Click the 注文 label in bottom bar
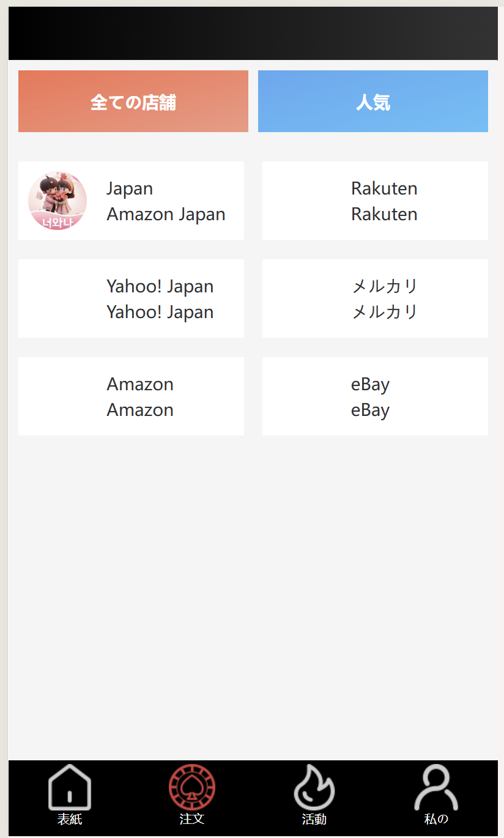Screen dimensions: 504x838 point(192,819)
